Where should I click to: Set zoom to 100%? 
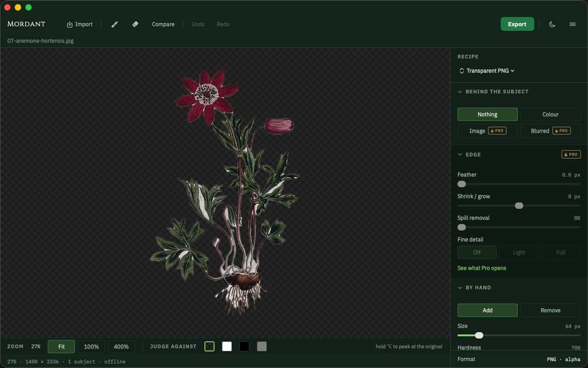coord(91,347)
